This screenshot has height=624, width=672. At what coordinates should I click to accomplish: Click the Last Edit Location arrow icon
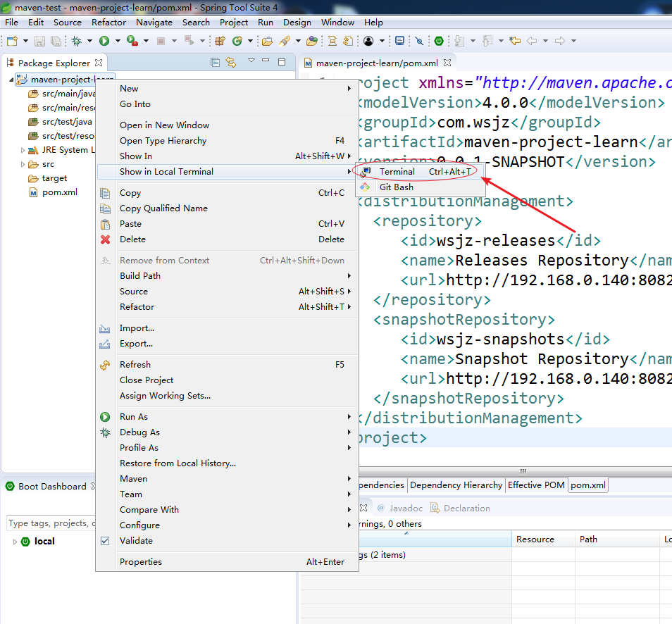click(x=515, y=41)
